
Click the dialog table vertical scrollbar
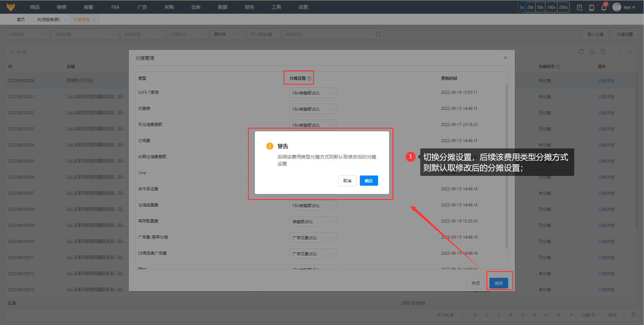tap(506, 166)
